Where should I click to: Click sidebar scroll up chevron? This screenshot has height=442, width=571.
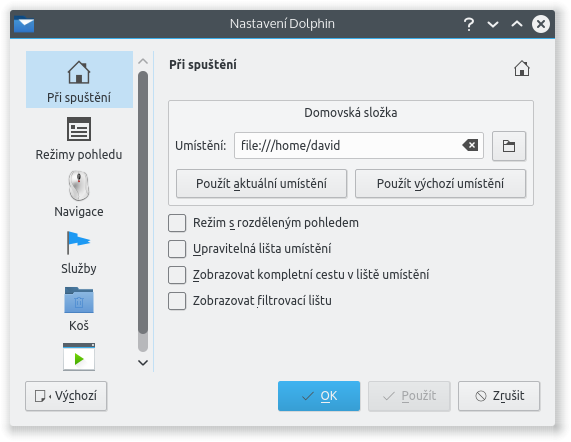point(143,62)
